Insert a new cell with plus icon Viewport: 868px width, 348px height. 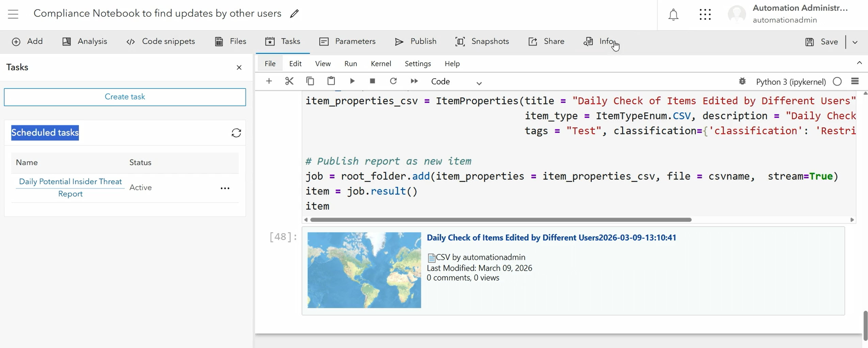click(x=269, y=81)
